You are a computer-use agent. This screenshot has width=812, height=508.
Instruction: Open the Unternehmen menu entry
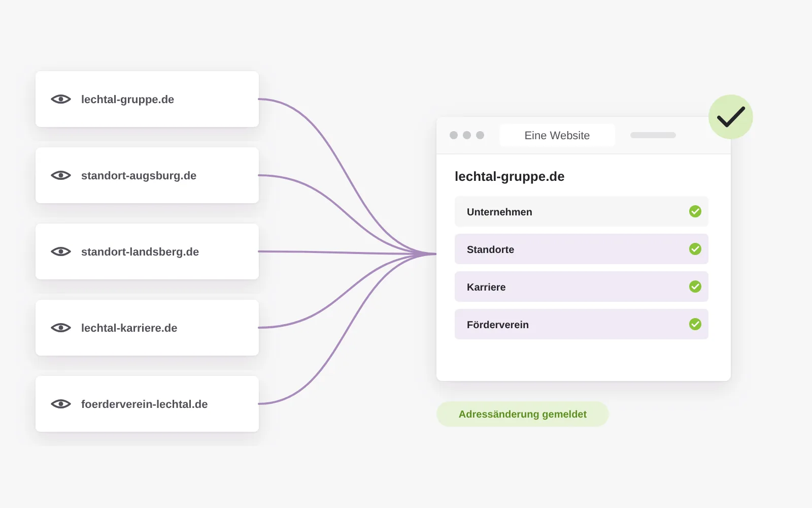coord(582,211)
